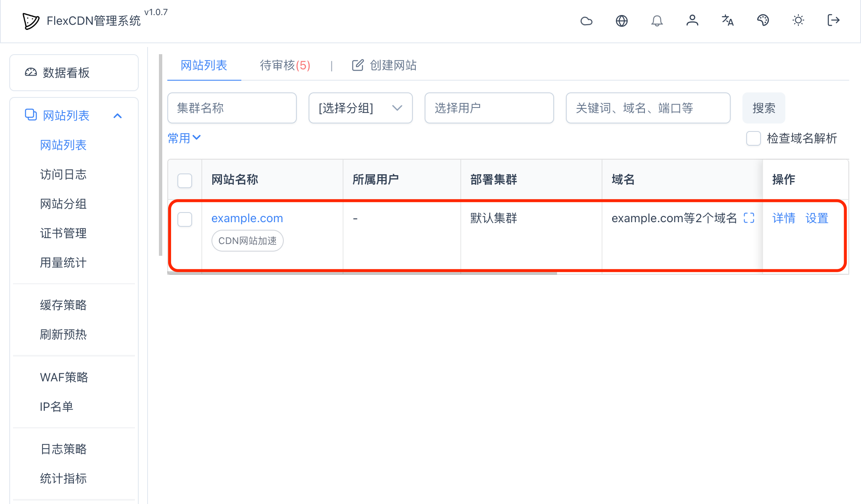The image size is (861, 504).
Task: Click the globe language icon
Action: coord(622,21)
